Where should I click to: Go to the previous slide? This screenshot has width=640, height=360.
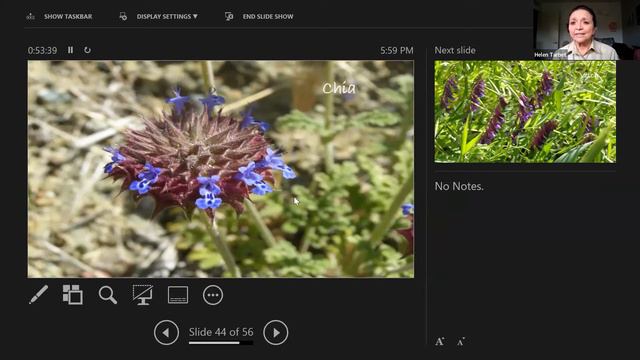(x=166, y=333)
